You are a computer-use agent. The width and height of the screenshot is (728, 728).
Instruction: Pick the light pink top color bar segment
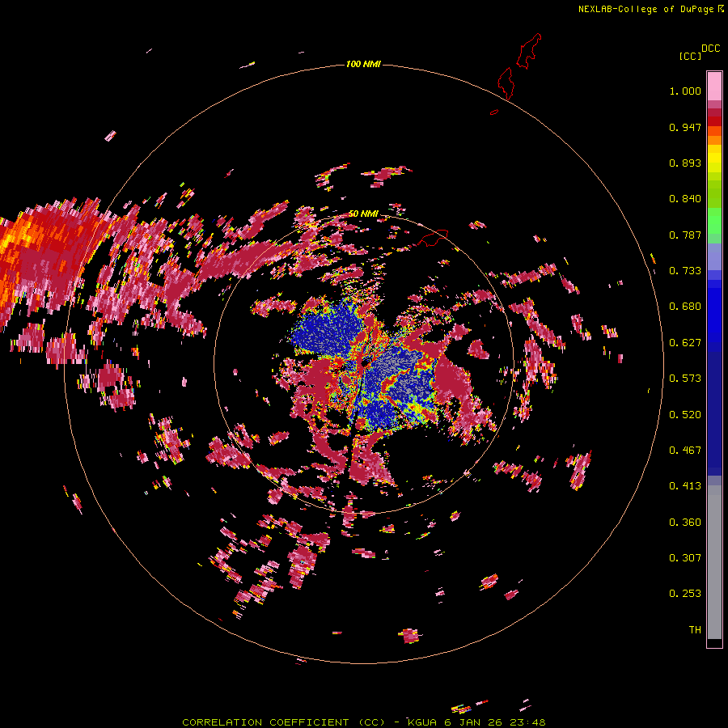click(714, 87)
